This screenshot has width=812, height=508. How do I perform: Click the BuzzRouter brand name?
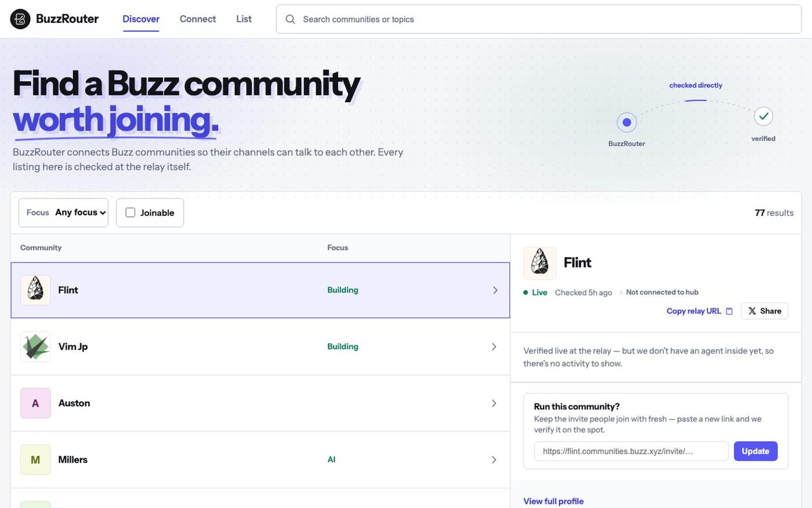click(67, 19)
